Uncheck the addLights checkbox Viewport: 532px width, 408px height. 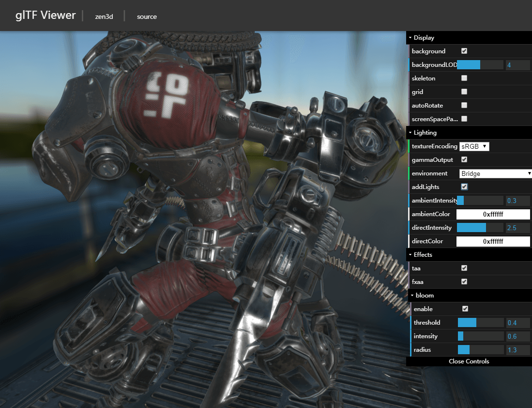464,187
